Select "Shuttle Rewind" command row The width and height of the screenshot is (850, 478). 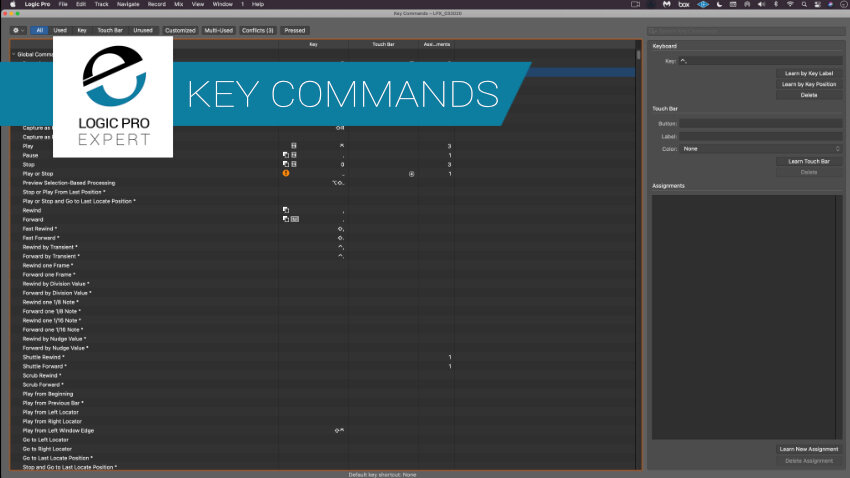pos(323,357)
